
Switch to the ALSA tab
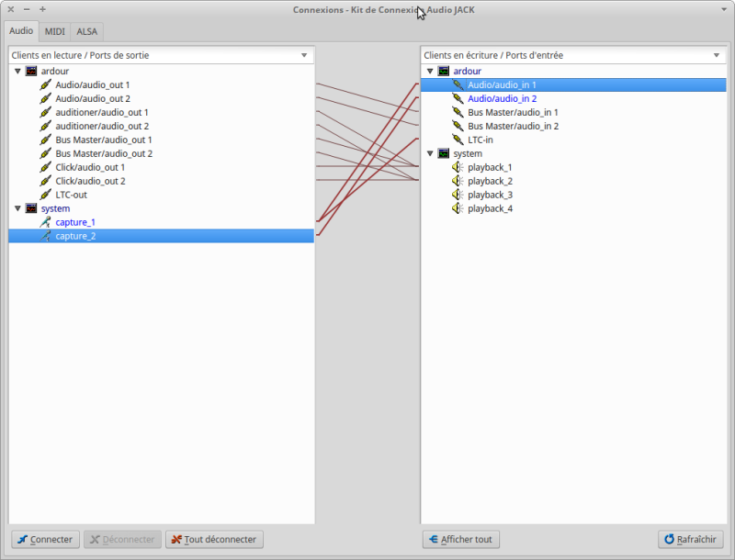coord(86,32)
